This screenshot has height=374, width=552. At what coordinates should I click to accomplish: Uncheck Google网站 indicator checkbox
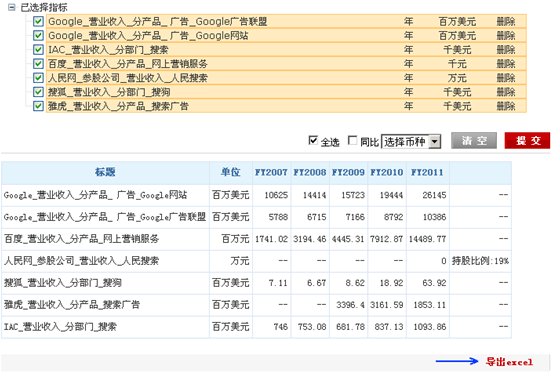click(x=38, y=36)
